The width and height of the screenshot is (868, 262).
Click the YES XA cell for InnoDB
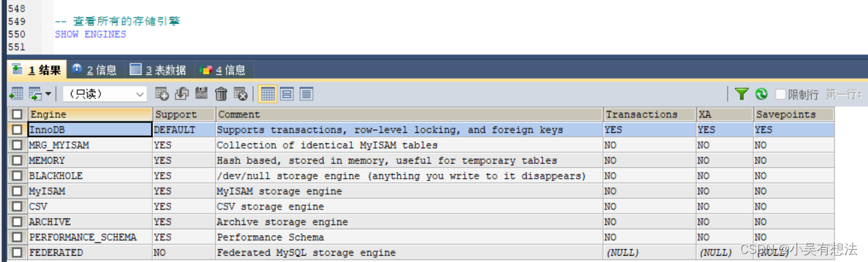[x=725, y=130]
